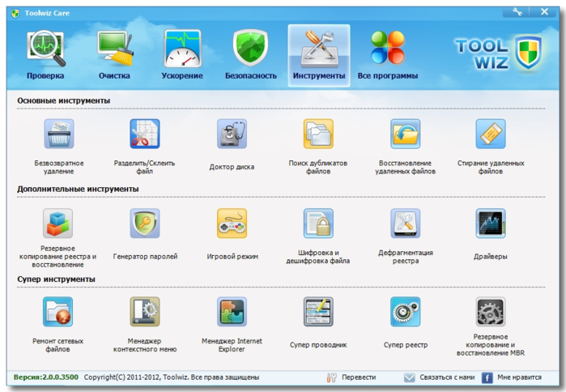
Task: Open the Ускорение tab
Action: tap(182, 55)
